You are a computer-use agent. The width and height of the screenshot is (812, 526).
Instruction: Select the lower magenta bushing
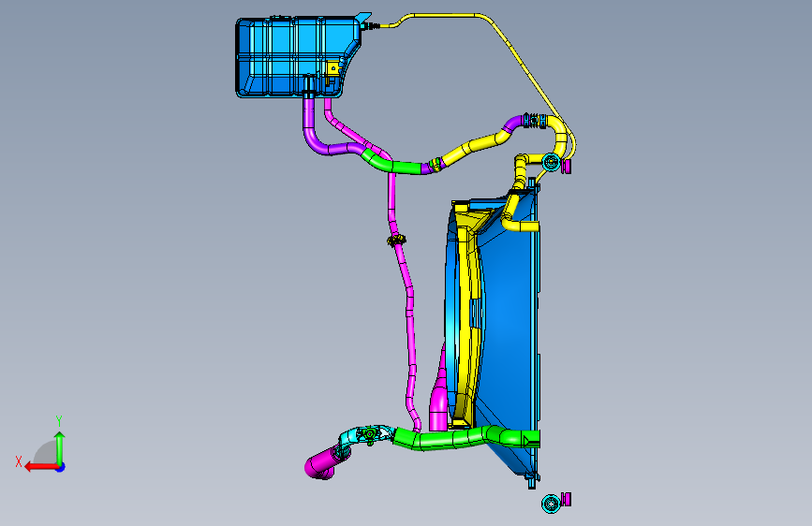[567, 499]
